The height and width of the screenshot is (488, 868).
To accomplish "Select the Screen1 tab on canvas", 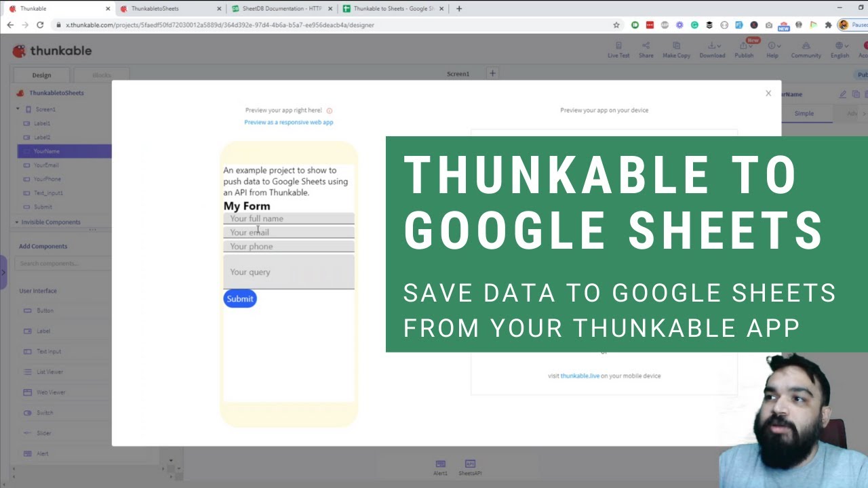I will (x=458, y=74).
